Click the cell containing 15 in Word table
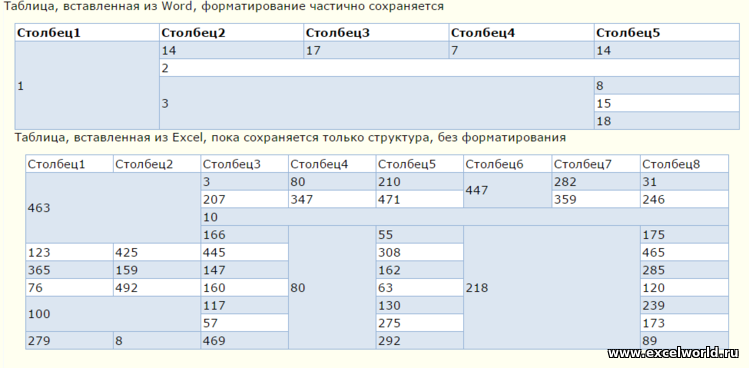The height and width of the screenshot is (368, 749). (667, 103)
